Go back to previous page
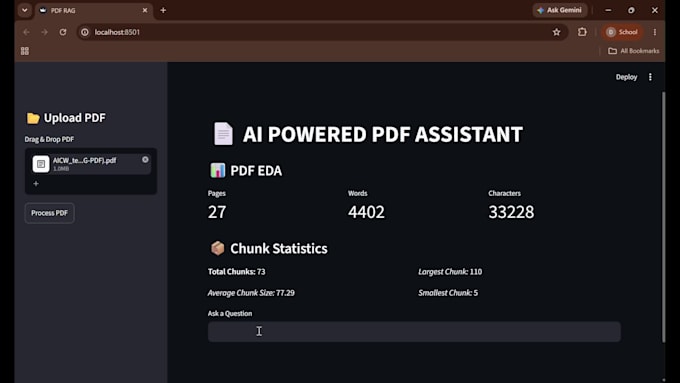This screenshot has width=680, height=383. (x=26, y=32)
